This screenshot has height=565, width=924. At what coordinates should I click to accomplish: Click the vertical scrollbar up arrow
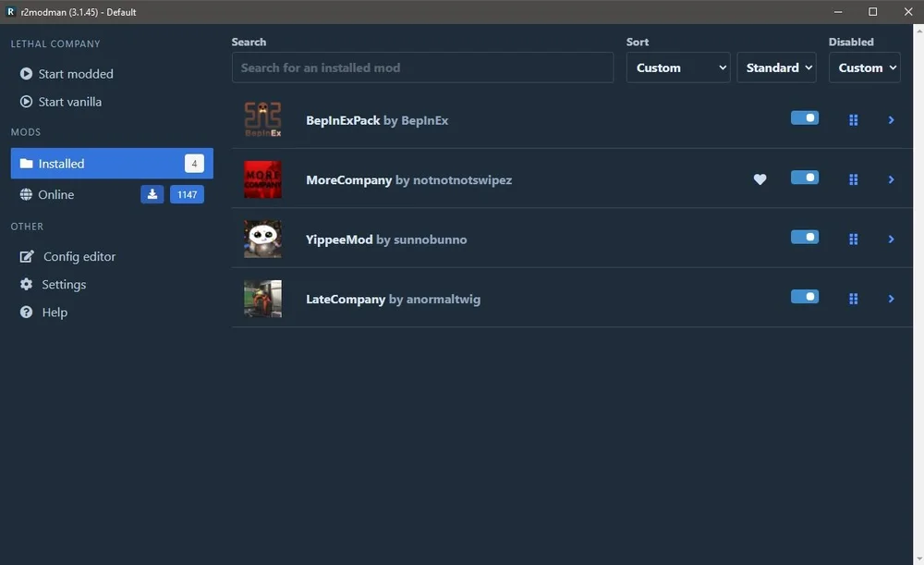tap(918, 29)
